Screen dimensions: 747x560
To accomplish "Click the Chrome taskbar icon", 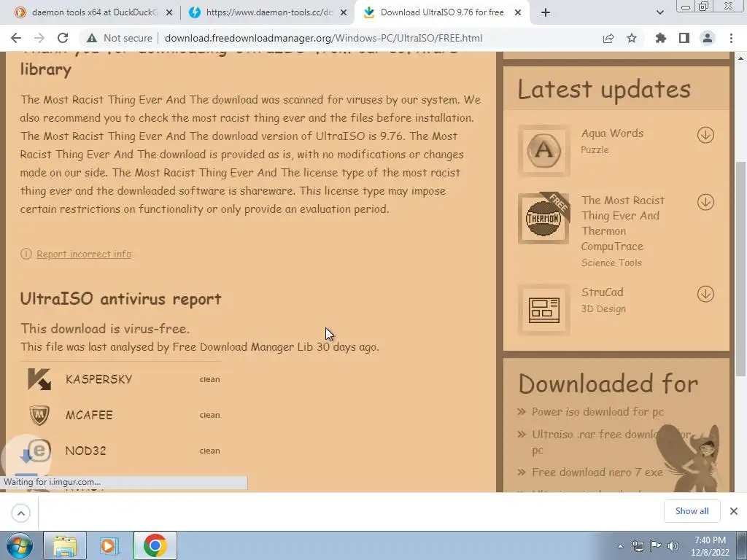I will (155, 545).
